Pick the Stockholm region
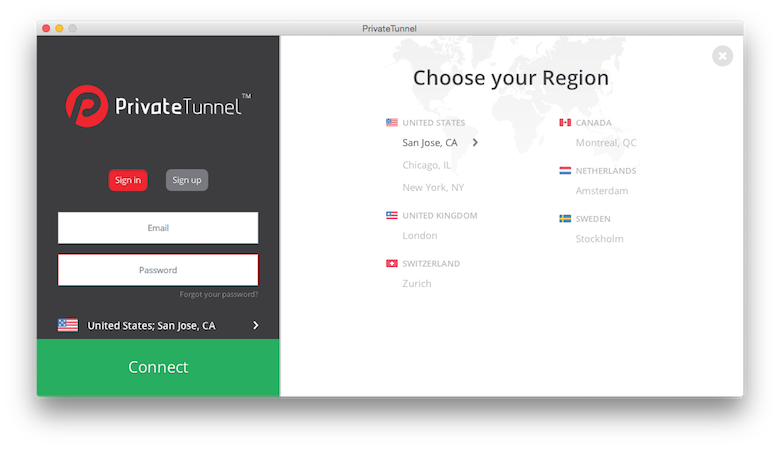This screenshot has width=780, height=449. pos(599,239)
